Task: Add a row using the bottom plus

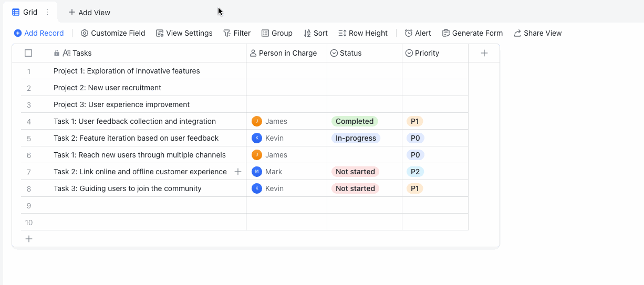Action: (x=29, y=239)
